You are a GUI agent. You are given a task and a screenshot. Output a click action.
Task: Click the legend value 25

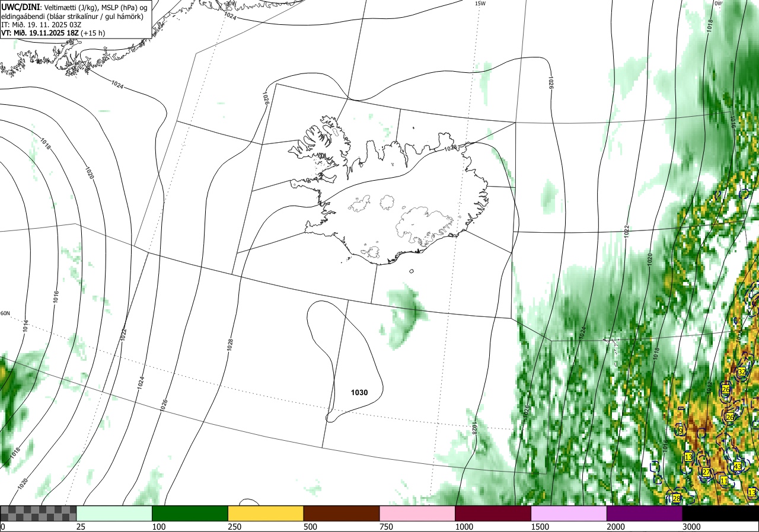click(x=81, y=527)
